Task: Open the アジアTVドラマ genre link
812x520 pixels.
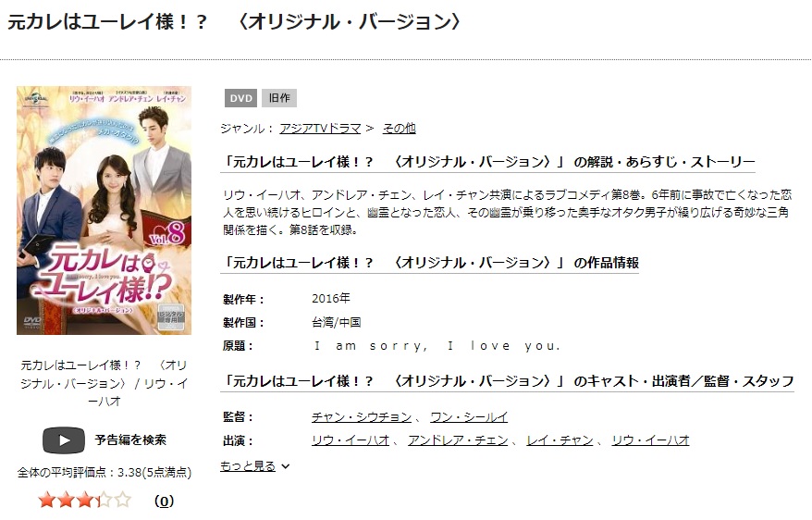Action: tap(320, 129)
